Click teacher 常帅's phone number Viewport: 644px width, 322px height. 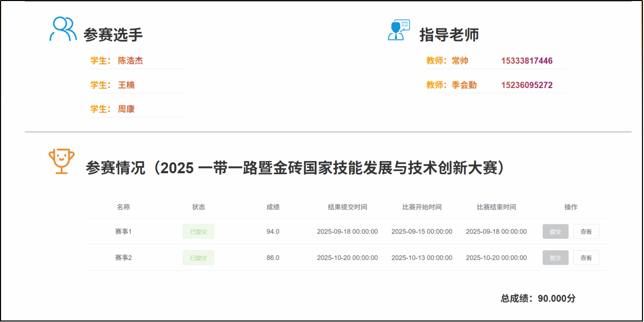527,61
